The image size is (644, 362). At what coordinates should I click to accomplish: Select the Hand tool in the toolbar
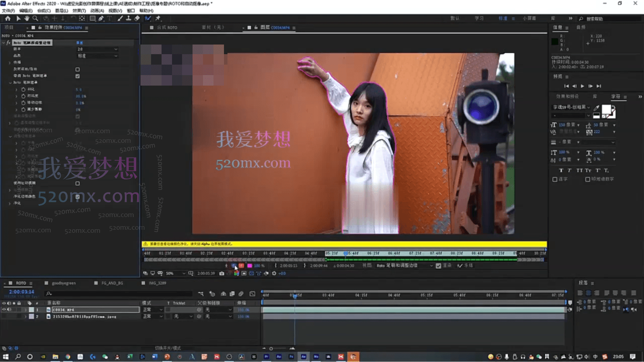(x=27, y=18)
